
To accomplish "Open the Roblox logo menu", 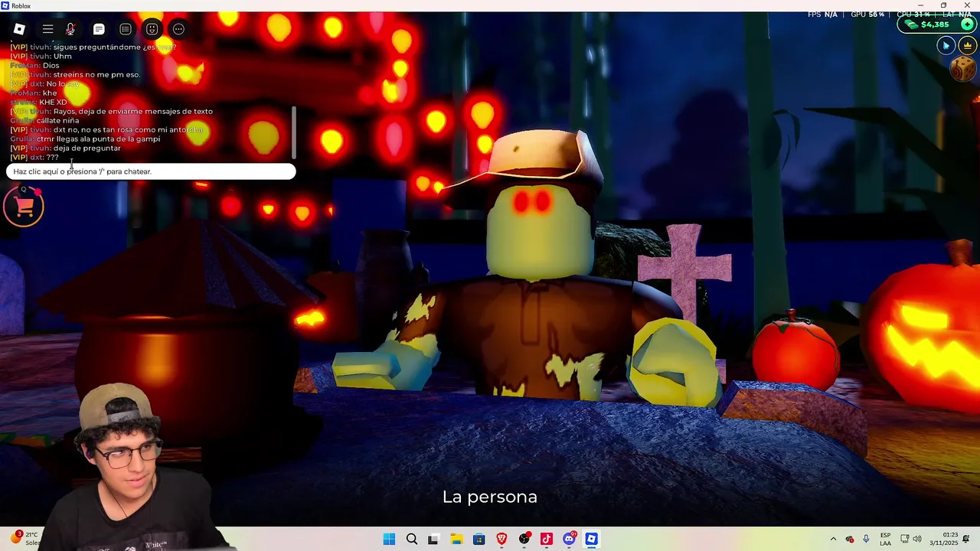I will (x=19, y=29).
